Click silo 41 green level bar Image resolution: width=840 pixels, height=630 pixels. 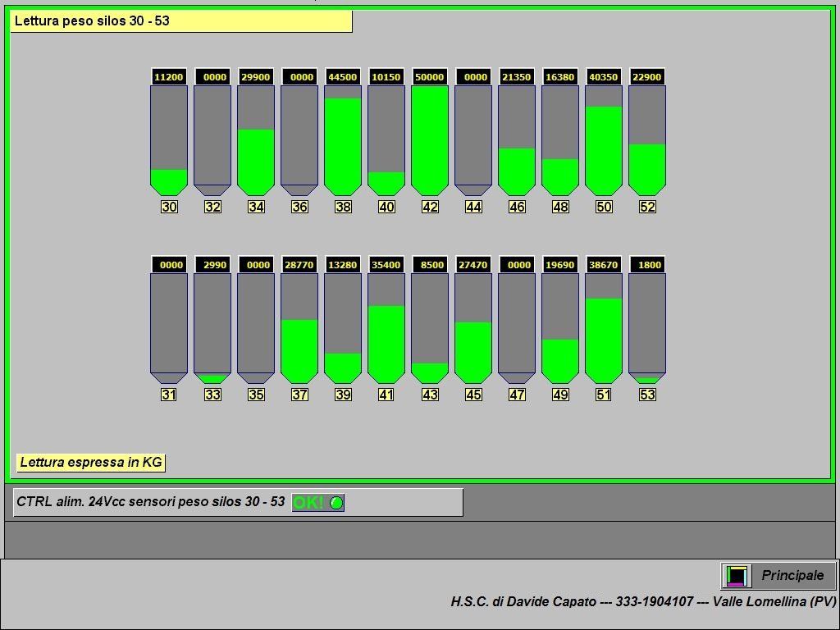(386, 345)
